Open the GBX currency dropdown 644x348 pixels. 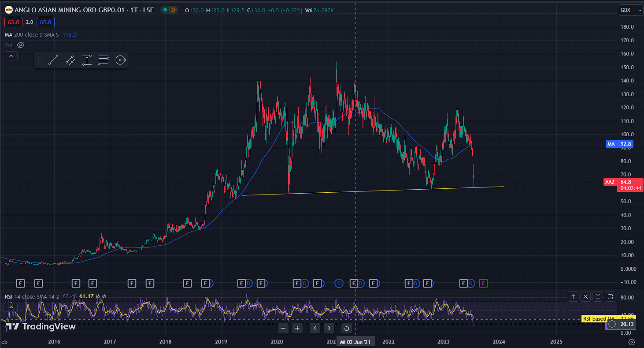point(630,10)
